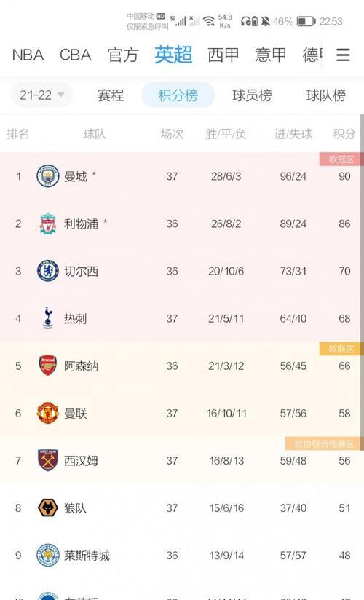364x600 pixels.
Task: Tap the Chelsea club crest
Action: pos(48,271)
